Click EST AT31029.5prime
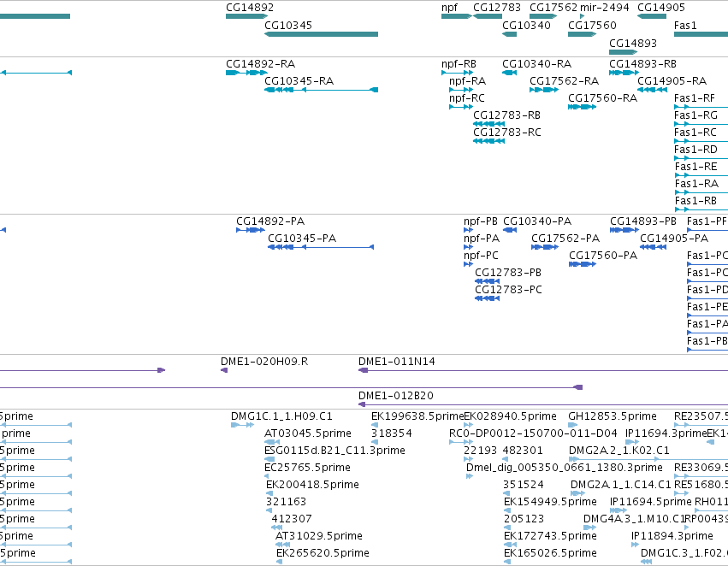728x566 pixels. [x=318, y=536]
